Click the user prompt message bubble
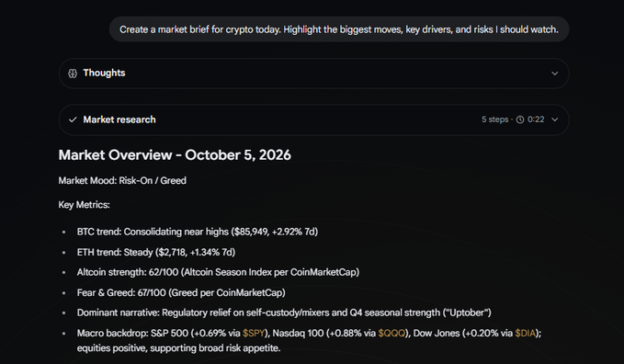This screenshot has height=364, width=624. 339,29
